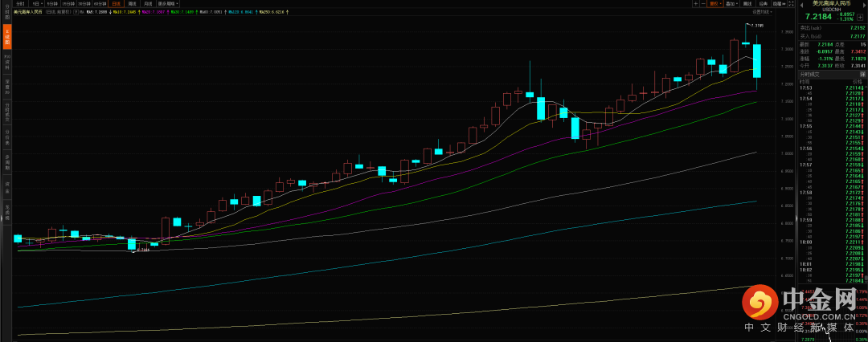Open the F10 资料 sidebar panel
Image resolution: width=868 pixels, height=342 pixels.
[7, 61]
